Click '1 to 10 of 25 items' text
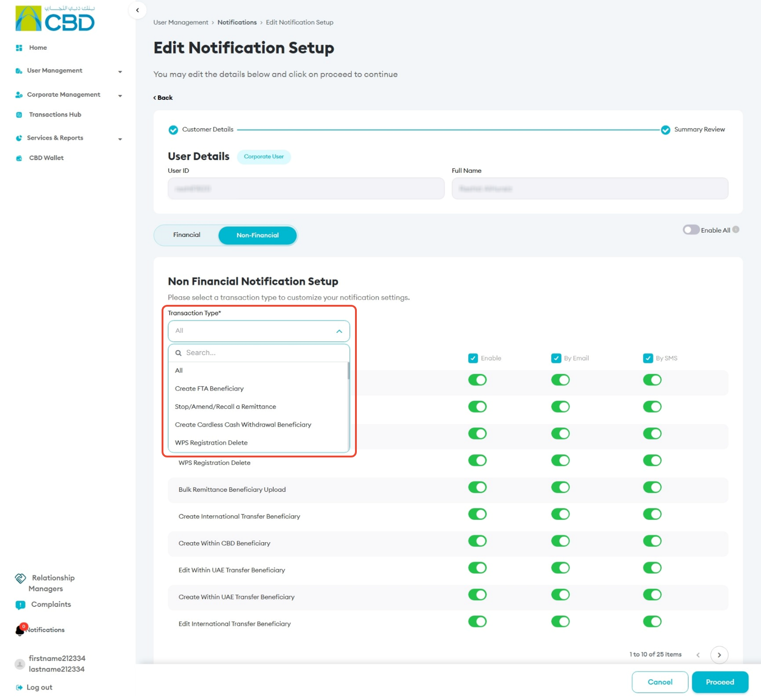 [656, 655]
